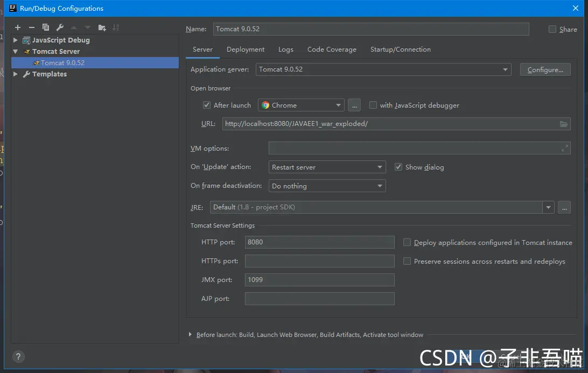Click the Chrome browser icon in dropdown
This screenshot has height=373, width=588.
point(265,105)
